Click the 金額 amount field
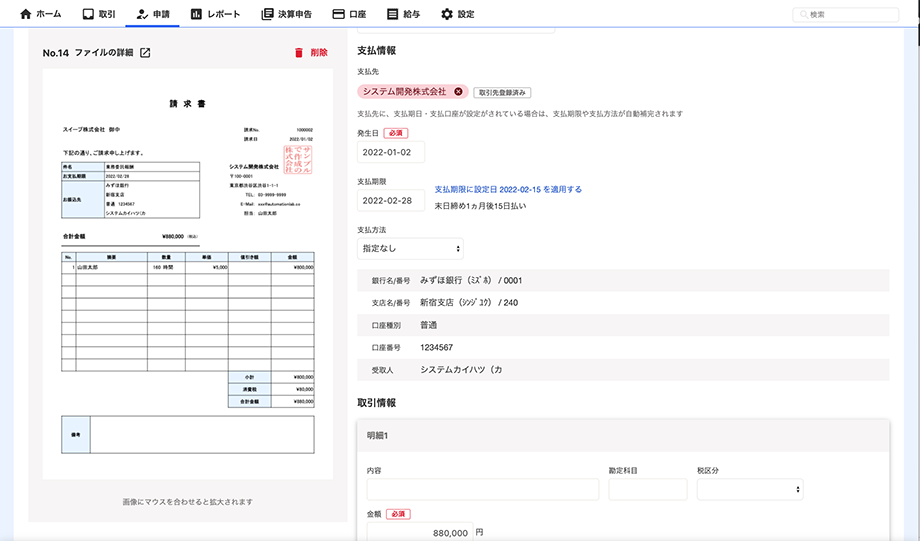 point(420,532)
